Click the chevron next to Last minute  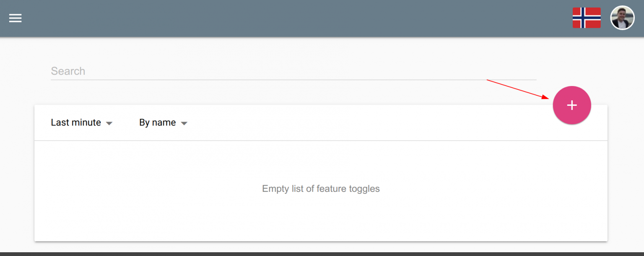[x=109, y=123]
